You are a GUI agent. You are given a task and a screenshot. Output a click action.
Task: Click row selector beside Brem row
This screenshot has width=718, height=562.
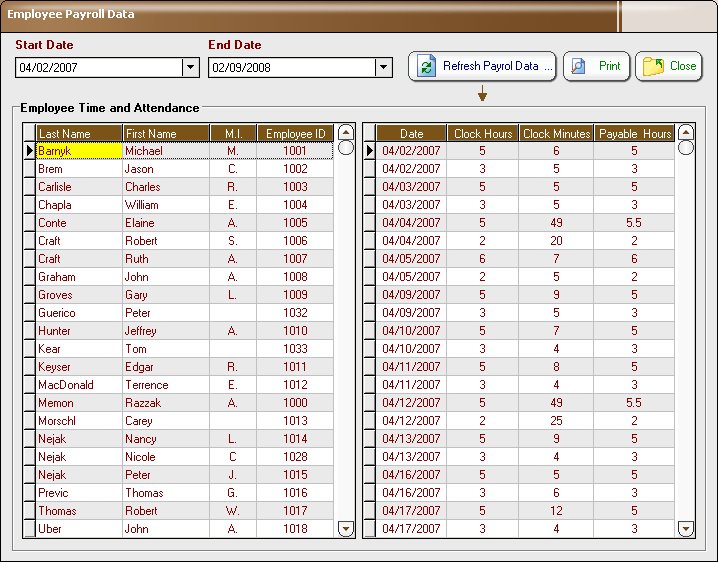click(29, 169)
